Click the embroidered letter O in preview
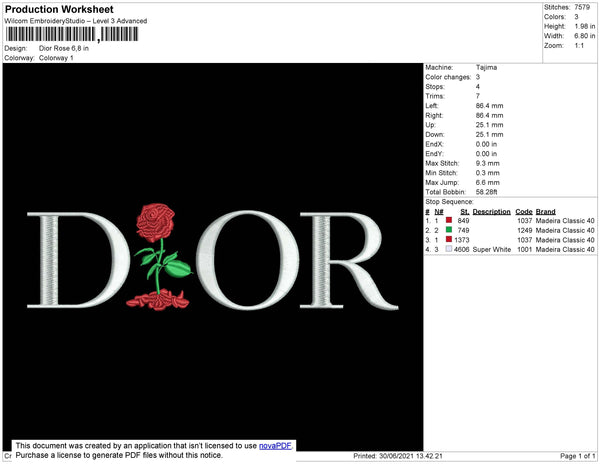 [x=247, y=260]
